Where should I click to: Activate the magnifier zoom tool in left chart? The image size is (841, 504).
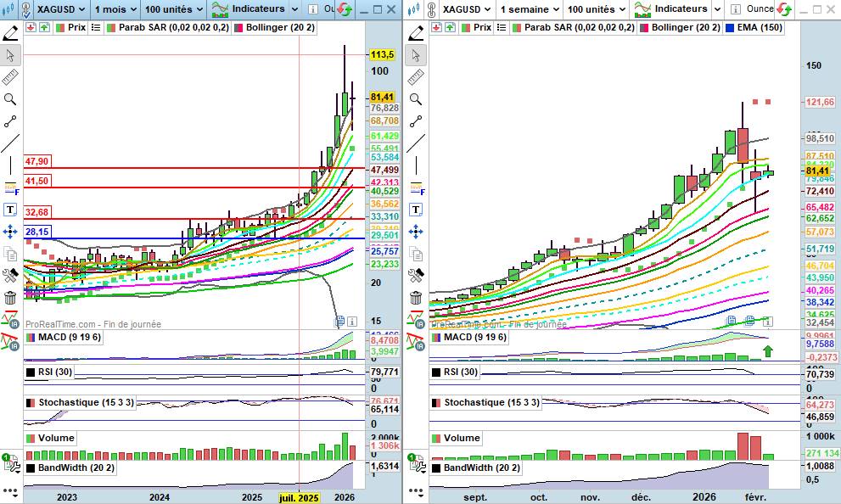10,99
